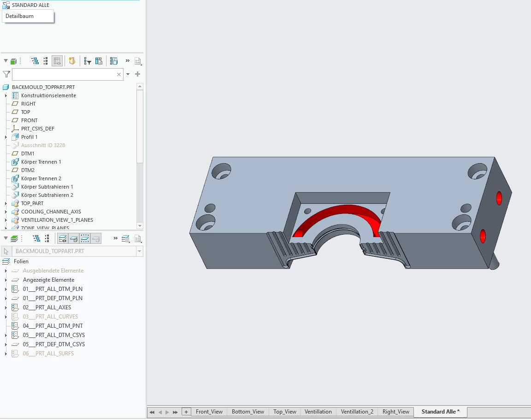The height and width of the screenshot is (420, 531).
Task: Switch to Top_View tab
Action: [x=285, y=412]
